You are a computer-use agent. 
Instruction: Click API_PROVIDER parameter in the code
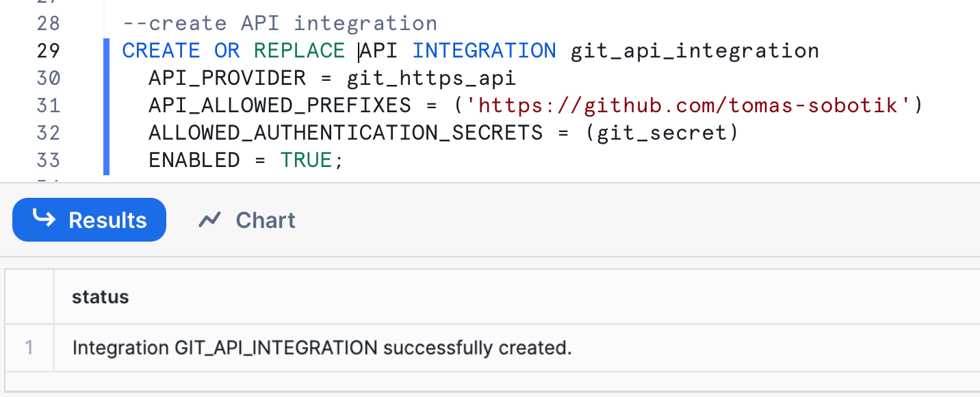[x=227, y=78]
